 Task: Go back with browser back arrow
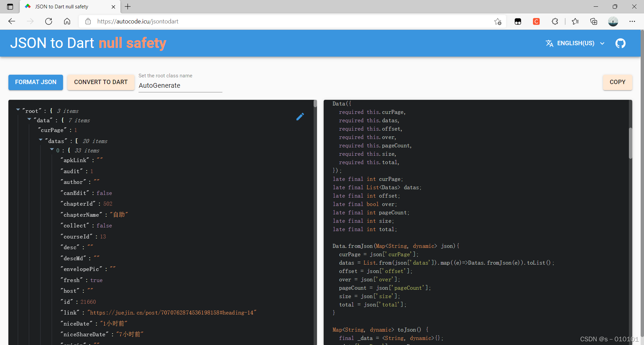pyautogui.click(x=12, y=21)
